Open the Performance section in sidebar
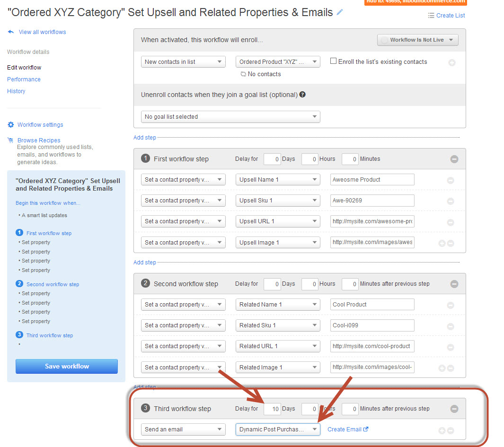This screenshot has width=504, height=447. tap(24, 79)
